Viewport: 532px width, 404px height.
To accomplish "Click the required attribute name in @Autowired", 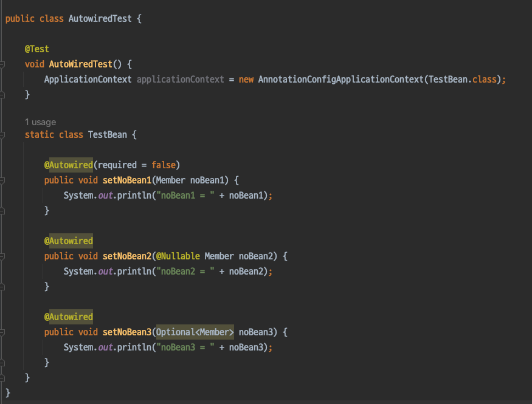I will 117,165.
